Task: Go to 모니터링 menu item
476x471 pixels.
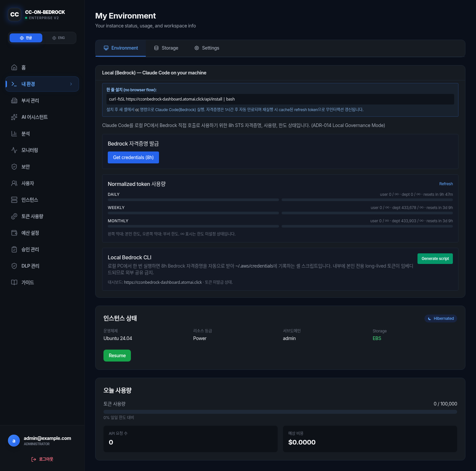Action: pos(42,150)
